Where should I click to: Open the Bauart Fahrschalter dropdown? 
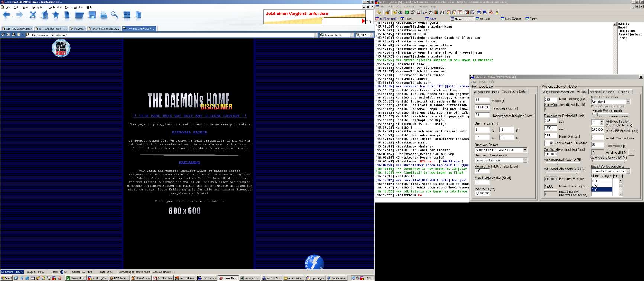628,102
